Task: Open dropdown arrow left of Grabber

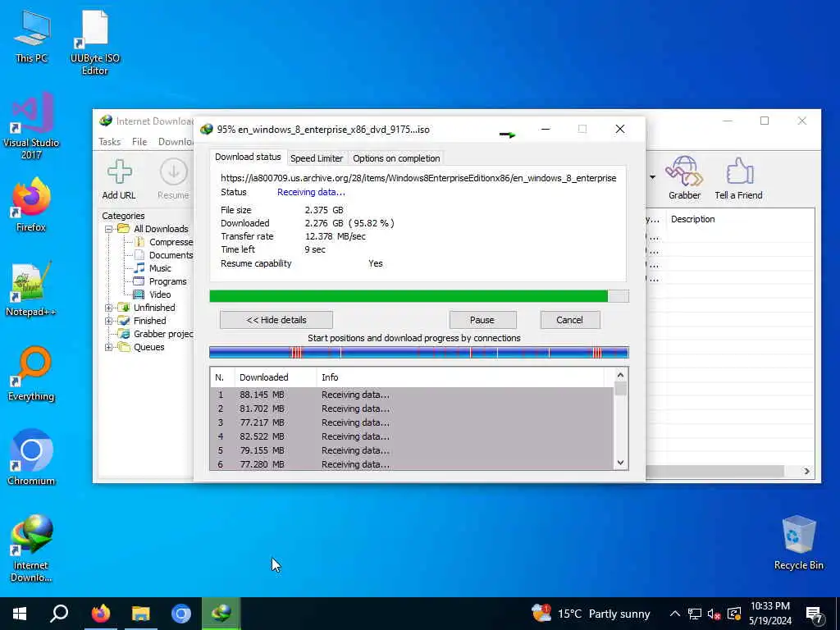Action: (652, 177)
